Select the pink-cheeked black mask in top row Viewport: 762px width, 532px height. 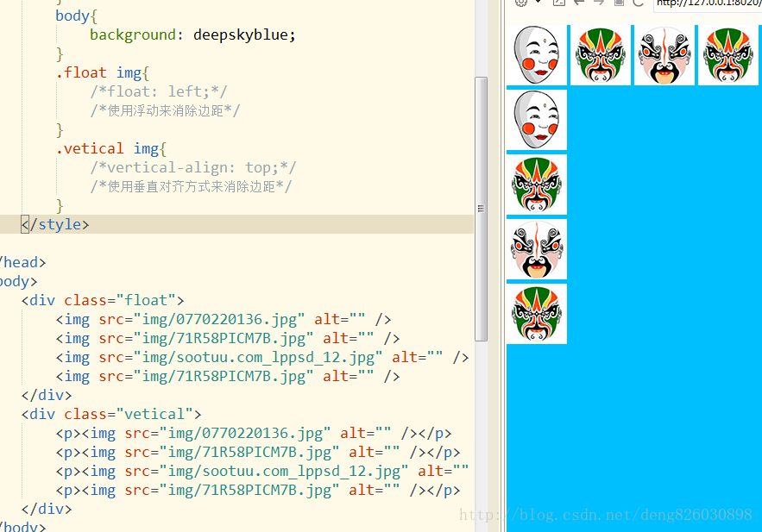664,55
